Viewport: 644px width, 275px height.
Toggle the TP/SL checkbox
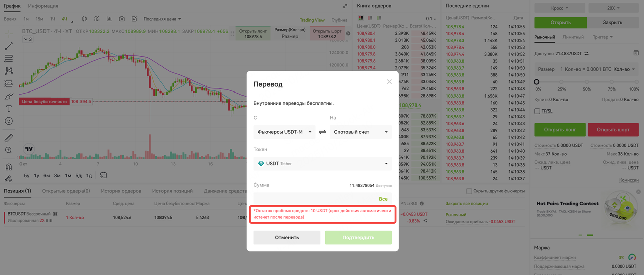pos(537,111)
